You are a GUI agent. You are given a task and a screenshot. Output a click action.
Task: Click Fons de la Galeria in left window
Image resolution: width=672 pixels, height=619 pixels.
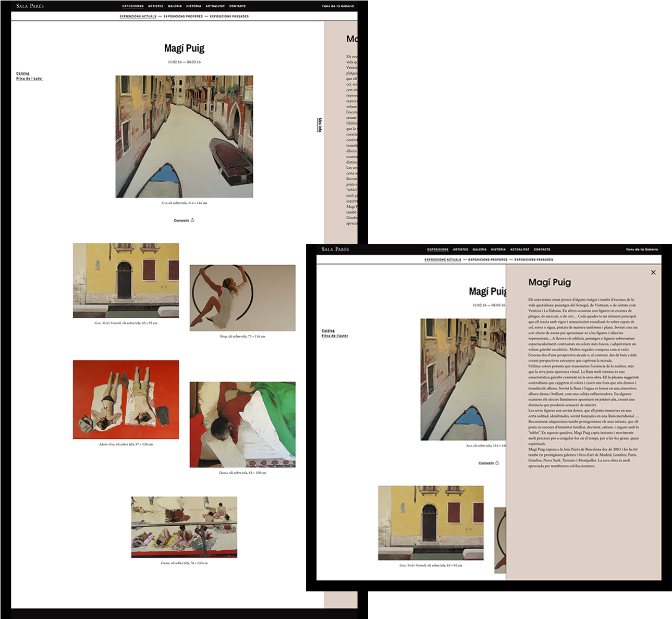tap(338, 6)
